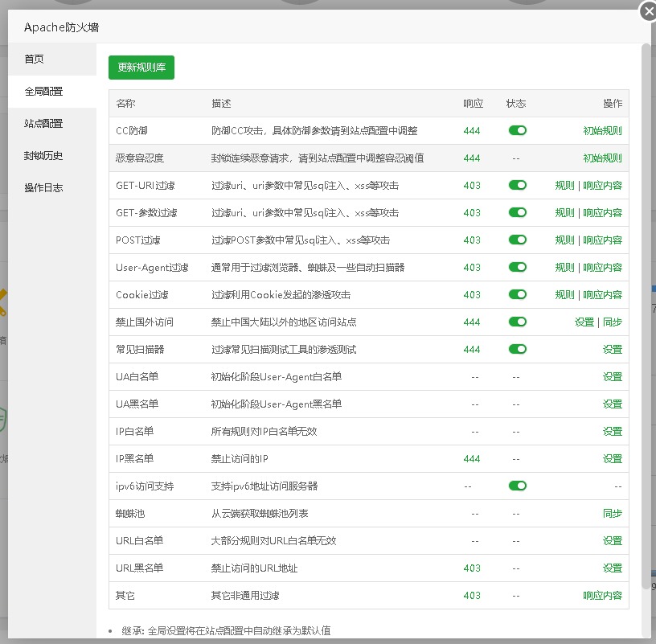The width and height of the screenshot is (656, 644).
Task: Click 同步 for 蜘蛛池
Action: (x=613, y=514)
